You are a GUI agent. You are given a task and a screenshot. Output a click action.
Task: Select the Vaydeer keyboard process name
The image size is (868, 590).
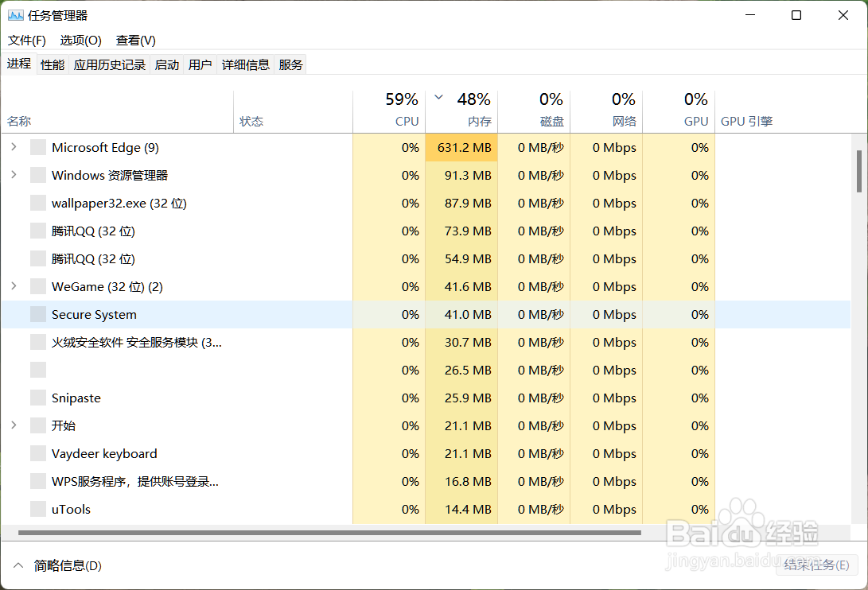point(104,454)
